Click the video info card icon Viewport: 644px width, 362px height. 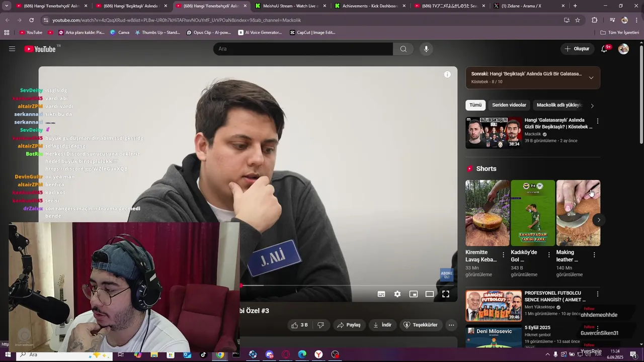point(447,74)
